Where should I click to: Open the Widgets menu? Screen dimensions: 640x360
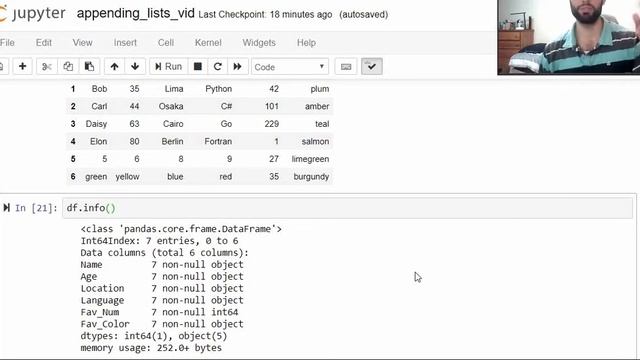pos(259,42)
